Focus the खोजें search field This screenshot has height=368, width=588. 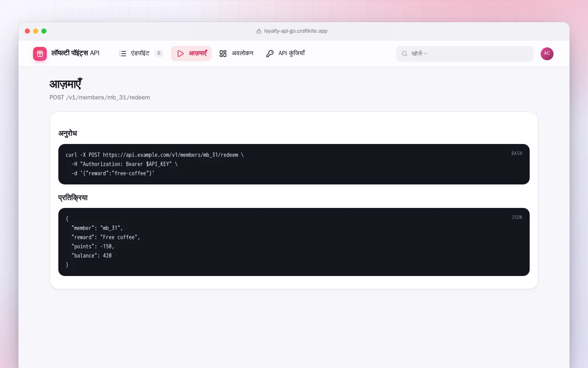(465, 54)
